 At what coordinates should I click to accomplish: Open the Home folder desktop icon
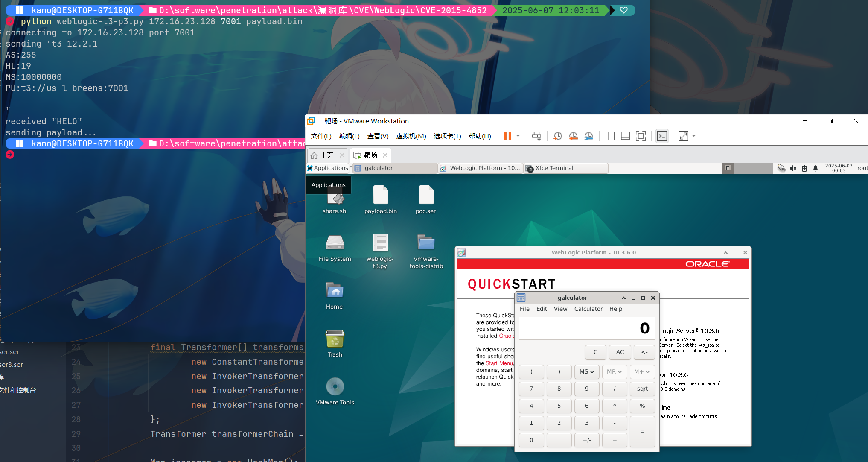pyautogui.click(x=335, y=296)
